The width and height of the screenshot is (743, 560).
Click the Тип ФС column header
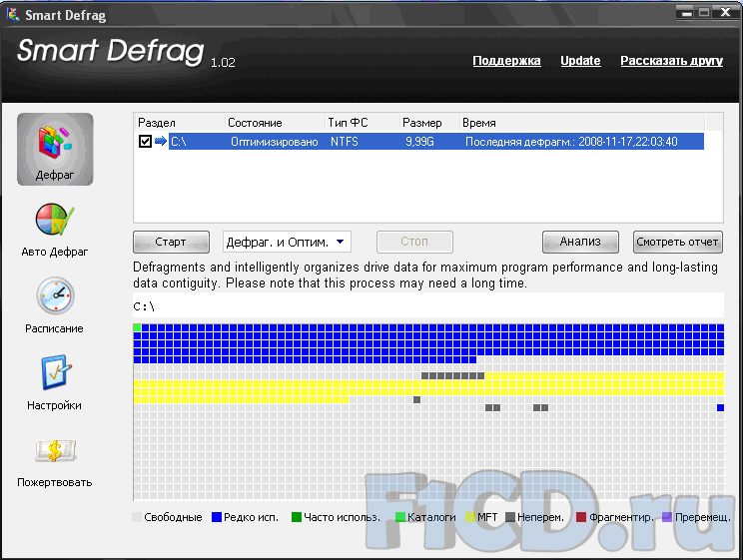pyautogui.click(x=363, y=123)
